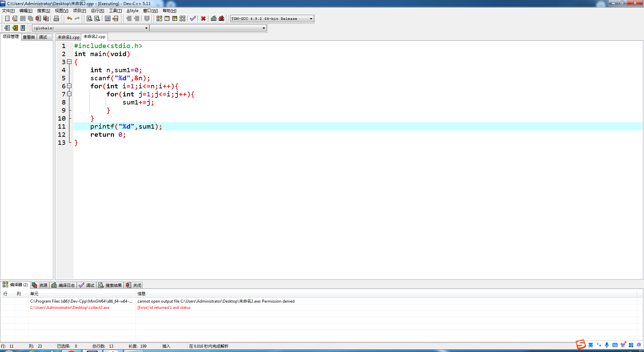Switch to the 查看类 side panel tab

(x=29, y=37)
